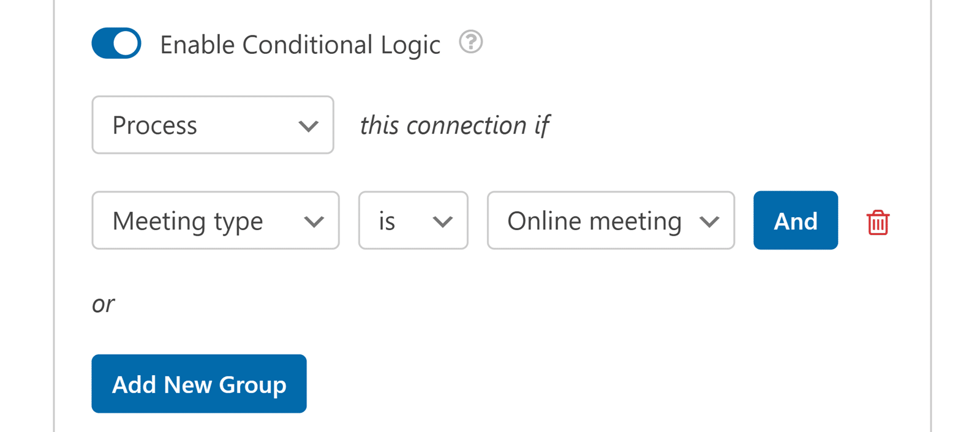Screen dimensions: 980x432
Task: Disable the Enable Conditional Logic toggle
Action: tap(116, 43)
